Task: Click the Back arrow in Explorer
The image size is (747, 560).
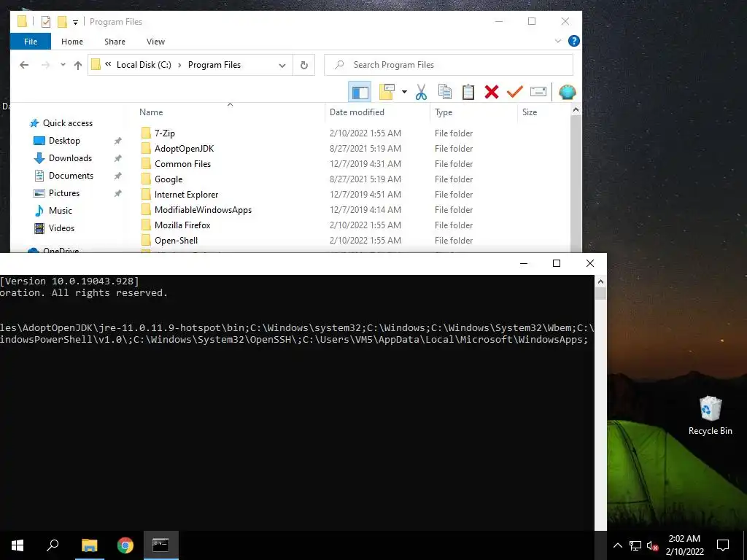Action: [x=24, y=65]
